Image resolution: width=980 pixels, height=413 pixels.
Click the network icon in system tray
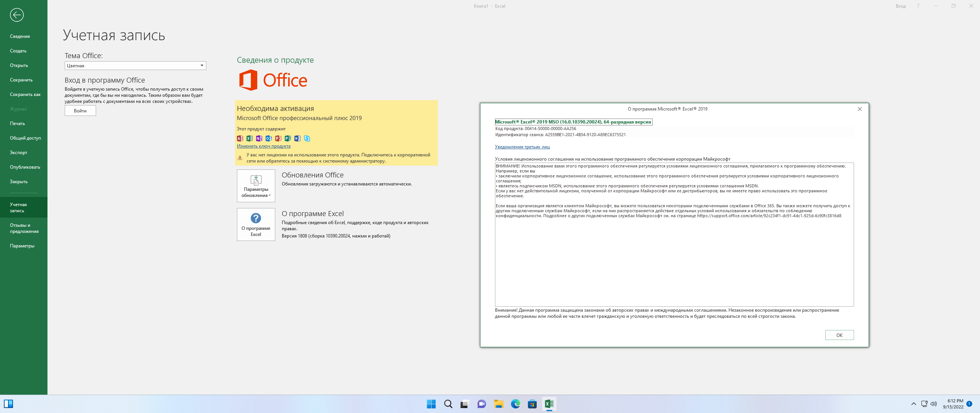[924, 404]
